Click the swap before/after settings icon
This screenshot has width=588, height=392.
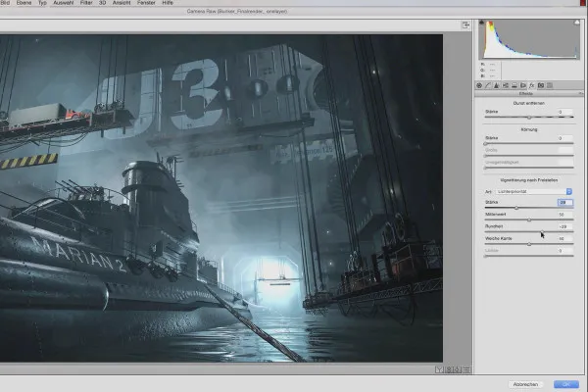tap(449, 369)
